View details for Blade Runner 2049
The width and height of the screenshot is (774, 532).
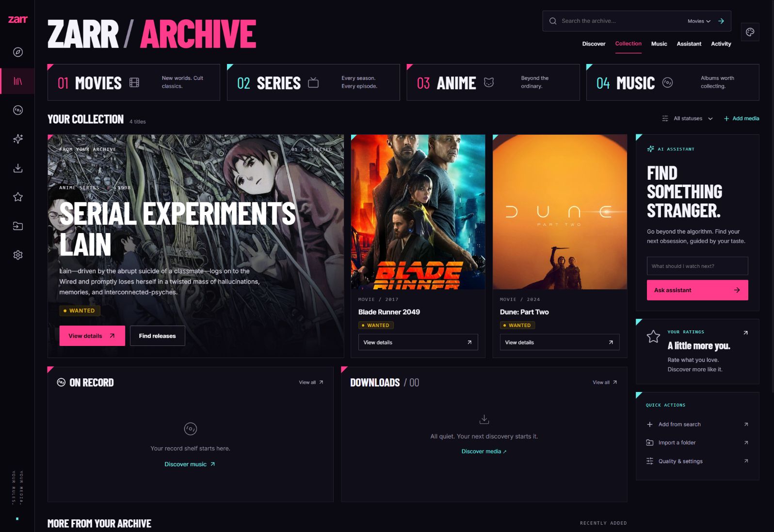(x=418, y=342)
